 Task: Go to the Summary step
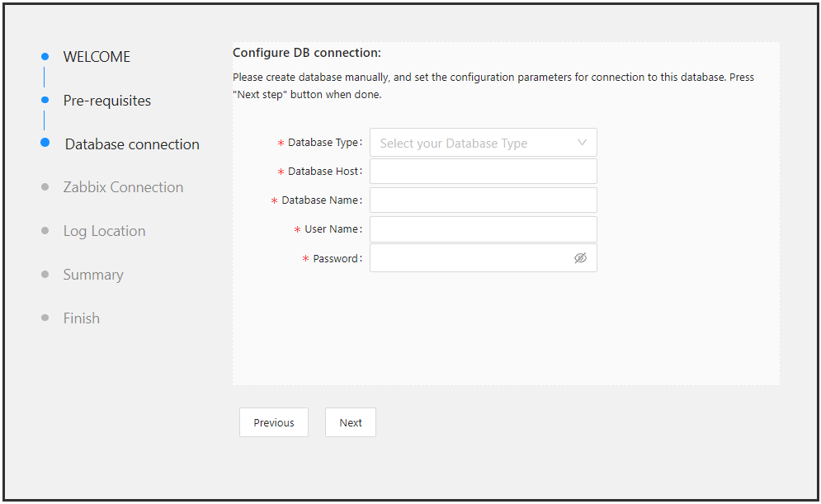93,275
